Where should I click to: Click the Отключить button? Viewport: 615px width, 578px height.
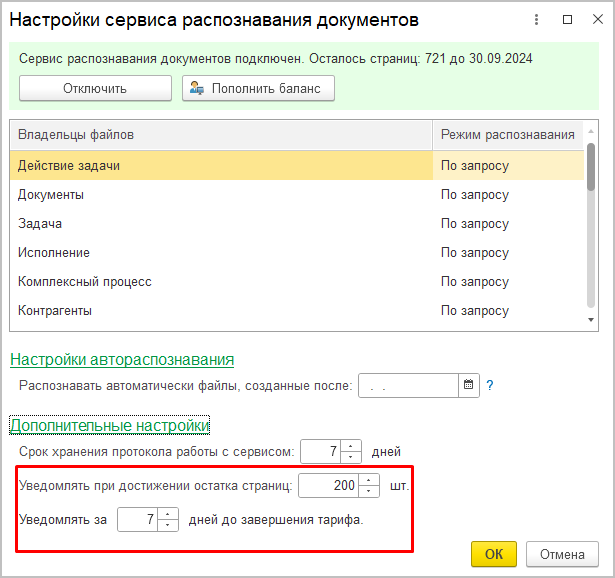click(95, 88)
